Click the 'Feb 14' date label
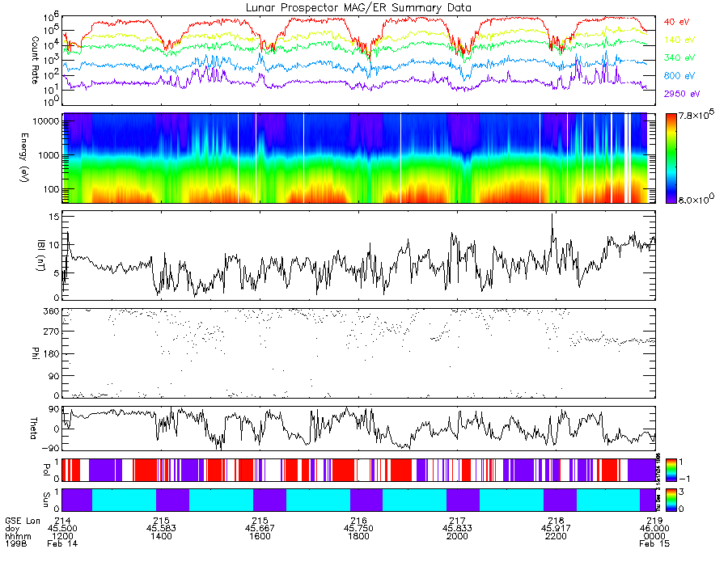The image size is (728, 566). coord(62,543)
